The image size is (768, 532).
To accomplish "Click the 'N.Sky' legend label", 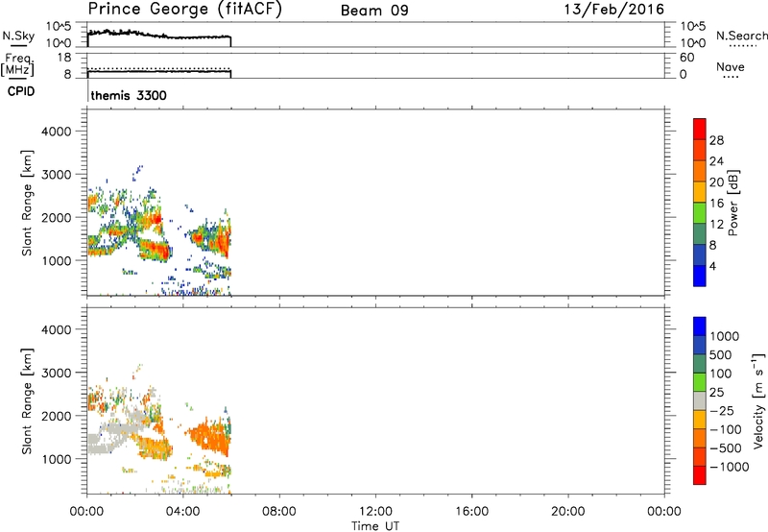I will 18,36.
